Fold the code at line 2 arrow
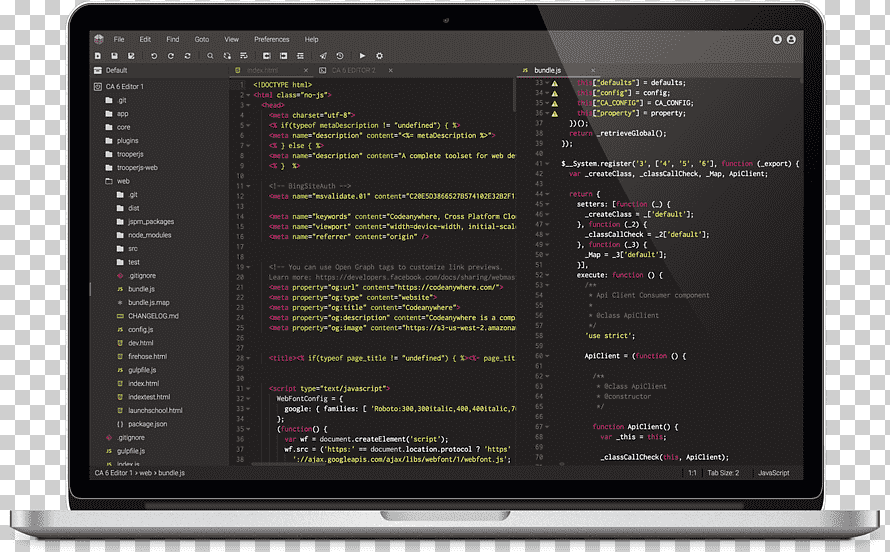This screenshot has height=552, width=890. click(248, 95)
